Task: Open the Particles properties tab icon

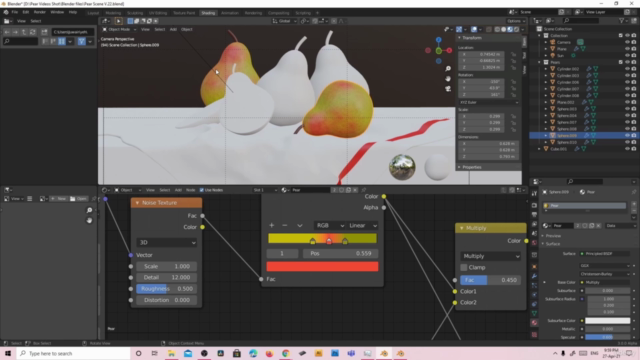Action: pos(534,285)
